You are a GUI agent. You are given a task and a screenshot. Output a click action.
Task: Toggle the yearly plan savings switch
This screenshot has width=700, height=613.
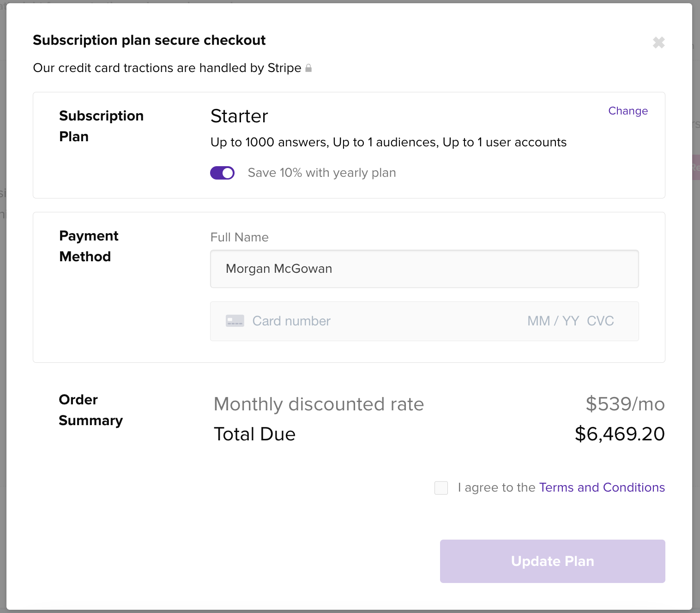(222, 173)
